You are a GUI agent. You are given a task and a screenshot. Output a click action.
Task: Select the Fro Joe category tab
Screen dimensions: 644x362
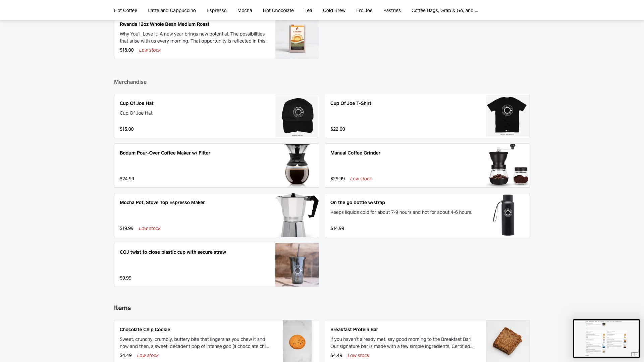click(364, 10)
